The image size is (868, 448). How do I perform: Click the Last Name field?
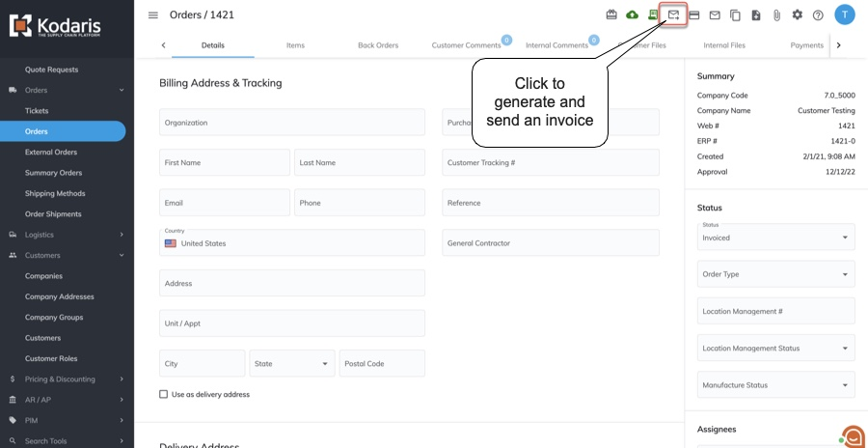pos(360,162)
